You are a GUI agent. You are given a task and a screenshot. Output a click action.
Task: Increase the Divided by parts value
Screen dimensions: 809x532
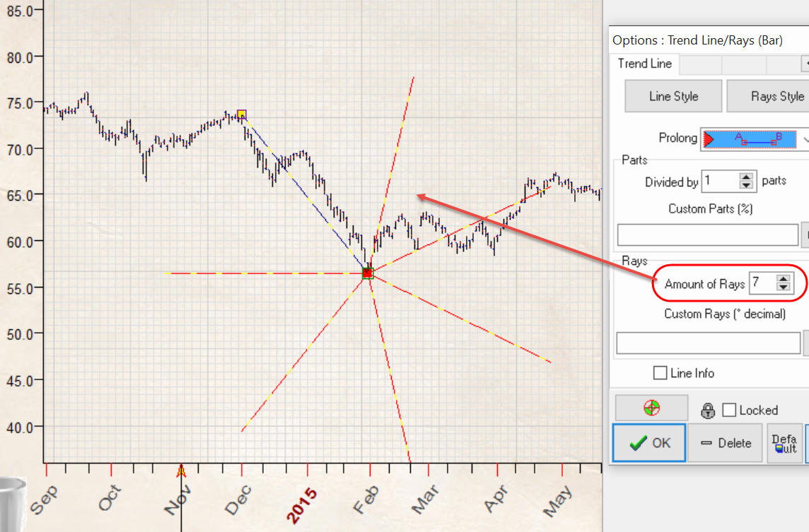(746, 177)
